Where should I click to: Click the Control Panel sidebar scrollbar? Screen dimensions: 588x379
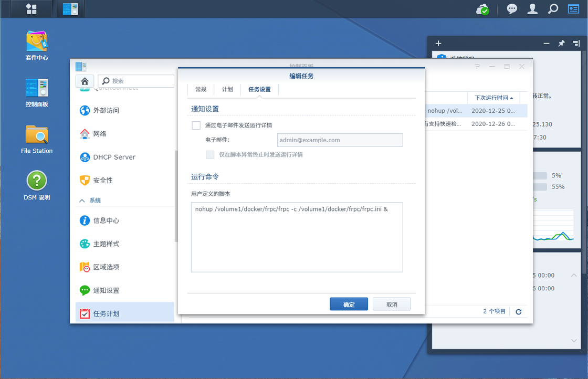(176, 196)
